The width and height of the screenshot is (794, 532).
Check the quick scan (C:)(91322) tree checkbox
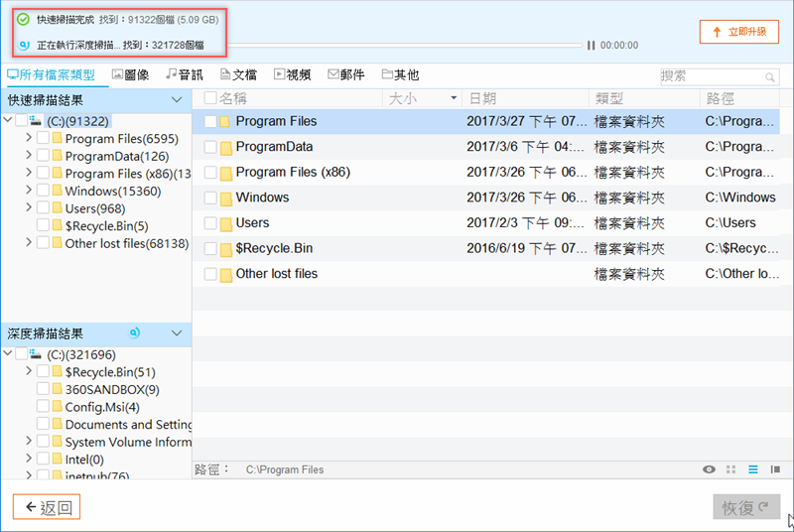click(21, 120)
